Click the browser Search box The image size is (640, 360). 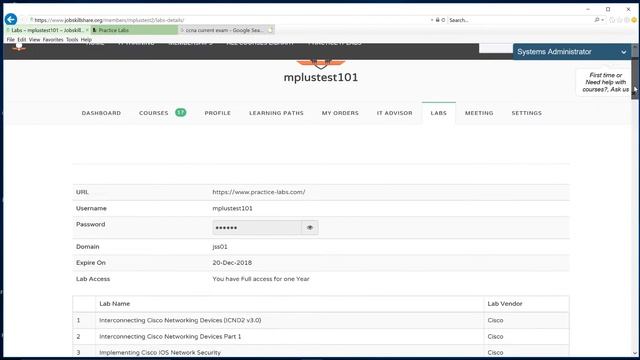pyautogui.click(x=520, y=20)
